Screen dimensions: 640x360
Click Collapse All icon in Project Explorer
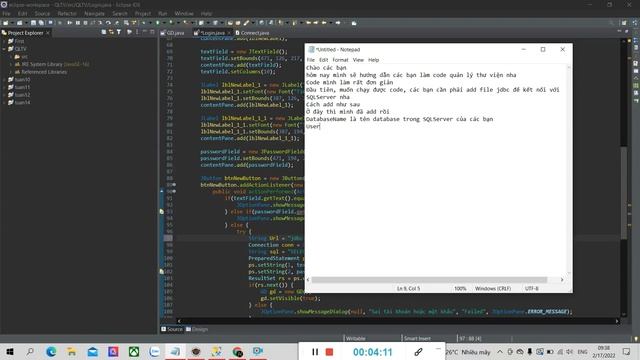104,32
